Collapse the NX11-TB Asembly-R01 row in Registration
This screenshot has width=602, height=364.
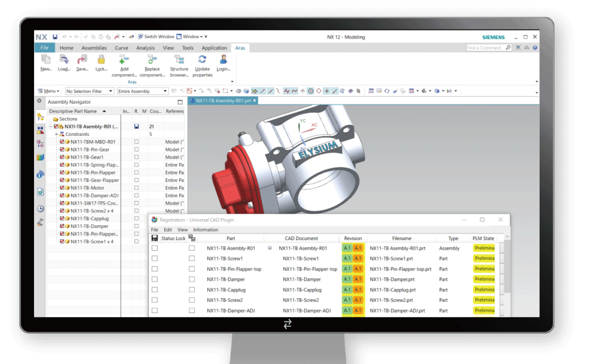(x=270, y=248)
